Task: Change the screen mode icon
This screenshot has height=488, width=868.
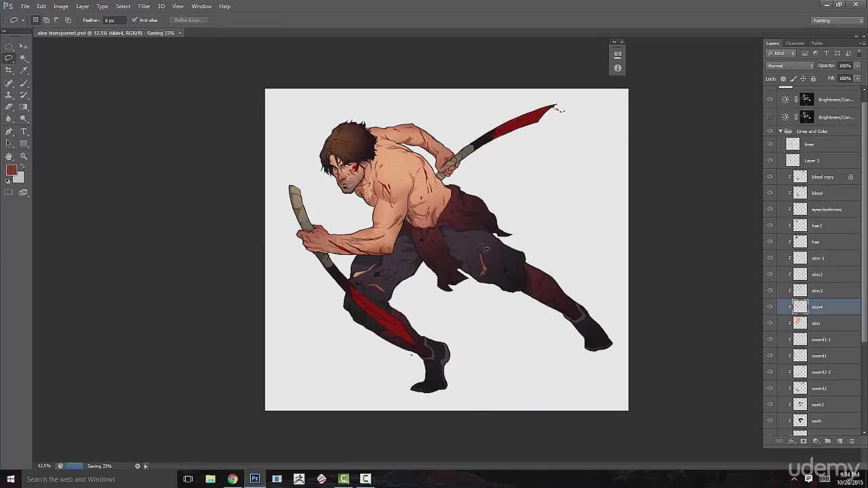Action: click(x=23, y=192)
